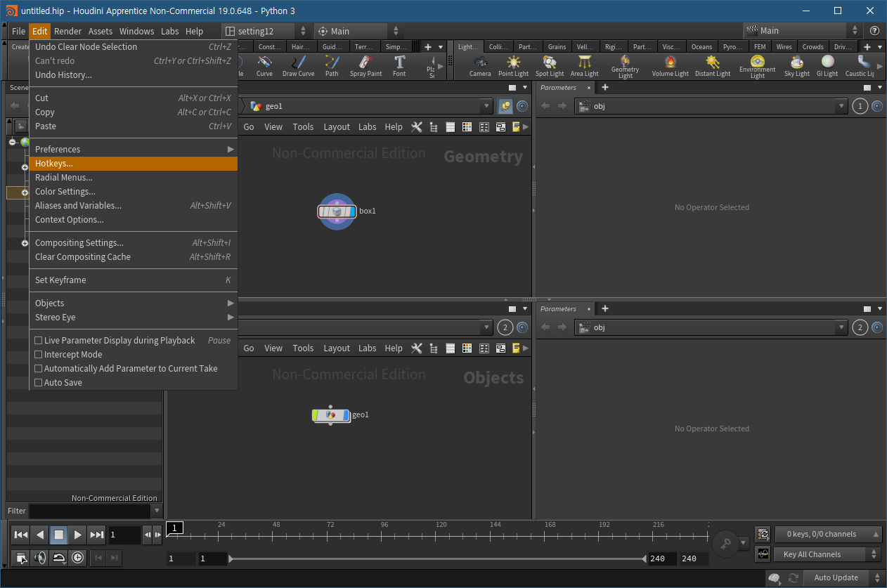The image size is (887, 588).
Task: Toggle pin 1 on upper Parameters pane
Action: tap(860, 106)
